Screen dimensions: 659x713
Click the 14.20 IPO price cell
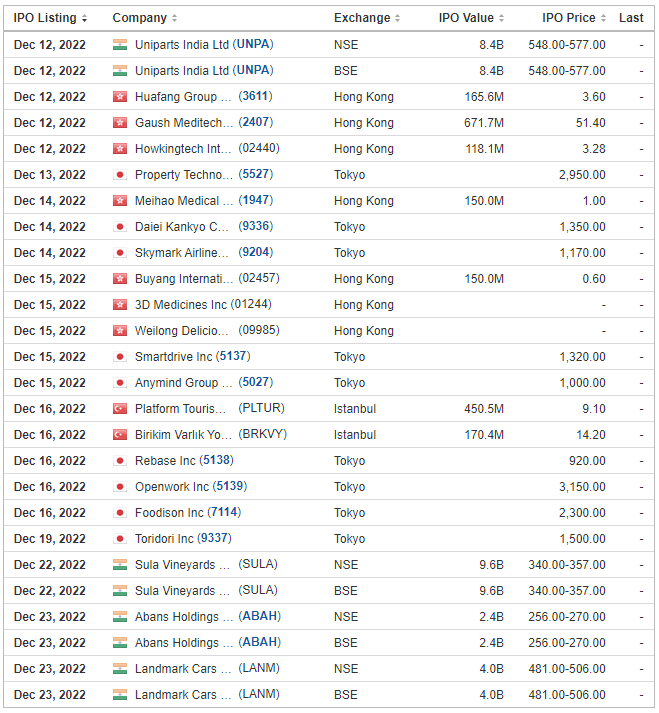[x=591, y=435]
